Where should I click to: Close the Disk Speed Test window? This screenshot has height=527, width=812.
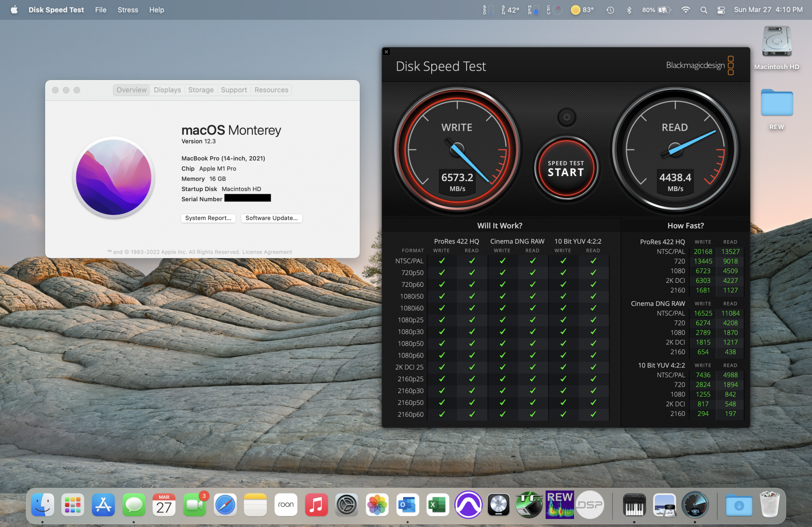pyautogui.click(x=387, y=52)
